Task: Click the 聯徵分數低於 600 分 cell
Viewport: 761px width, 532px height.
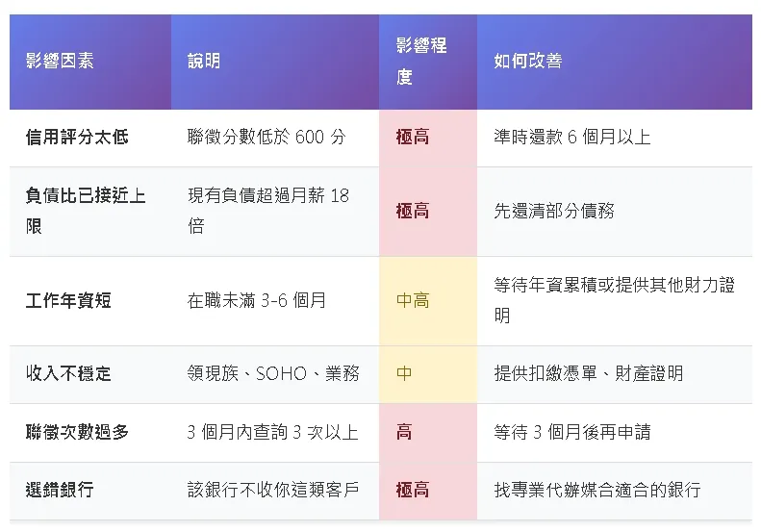Action: [x=266, y=138]
